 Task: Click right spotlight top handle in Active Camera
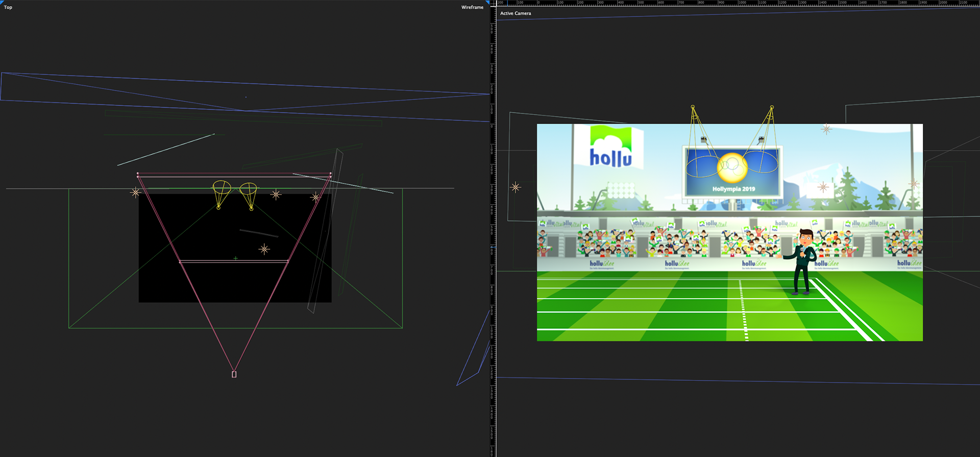click(x=772, y=107)
